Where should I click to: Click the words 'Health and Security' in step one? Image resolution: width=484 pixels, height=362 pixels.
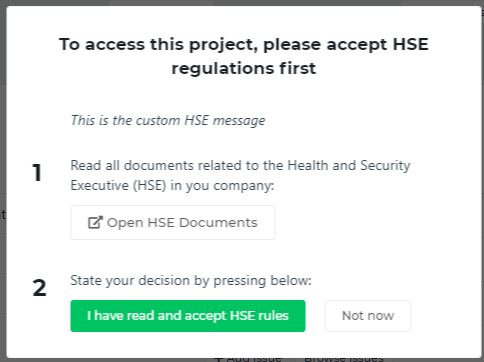(x=349, y=165)
